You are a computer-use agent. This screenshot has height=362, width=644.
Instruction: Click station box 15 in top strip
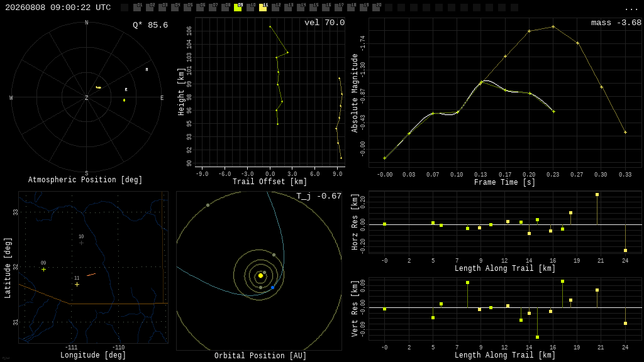pos(313,8)
